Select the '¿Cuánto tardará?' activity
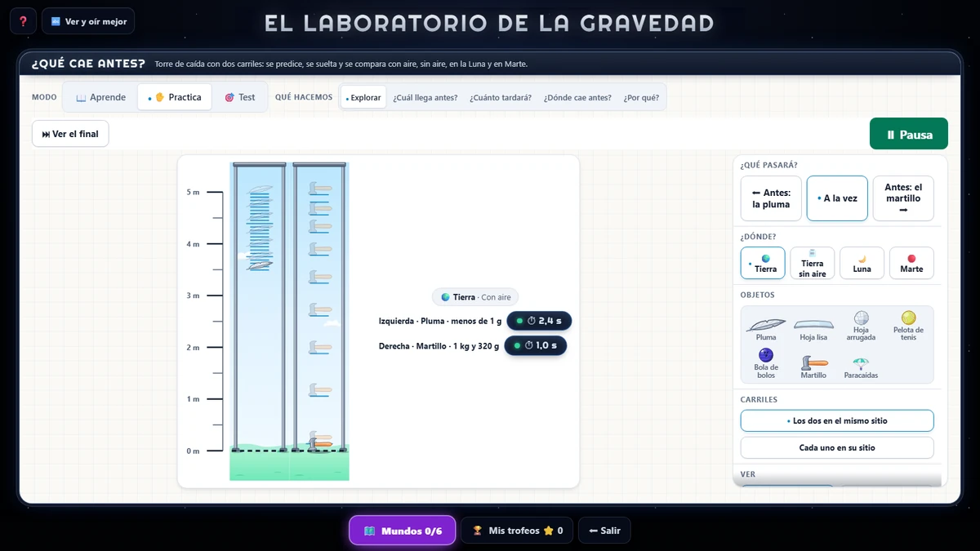 500,97
